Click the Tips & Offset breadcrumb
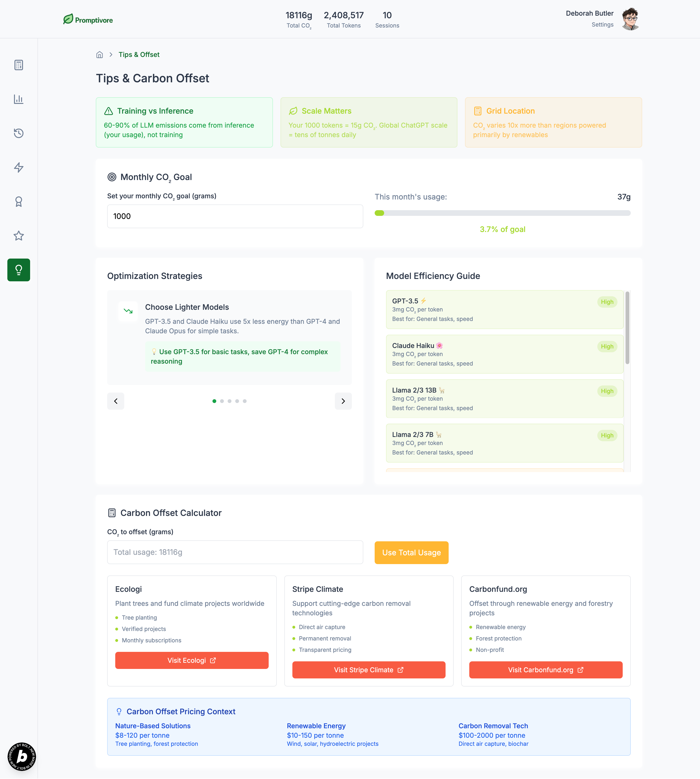The image size is (700, 779). click(139, 55)
